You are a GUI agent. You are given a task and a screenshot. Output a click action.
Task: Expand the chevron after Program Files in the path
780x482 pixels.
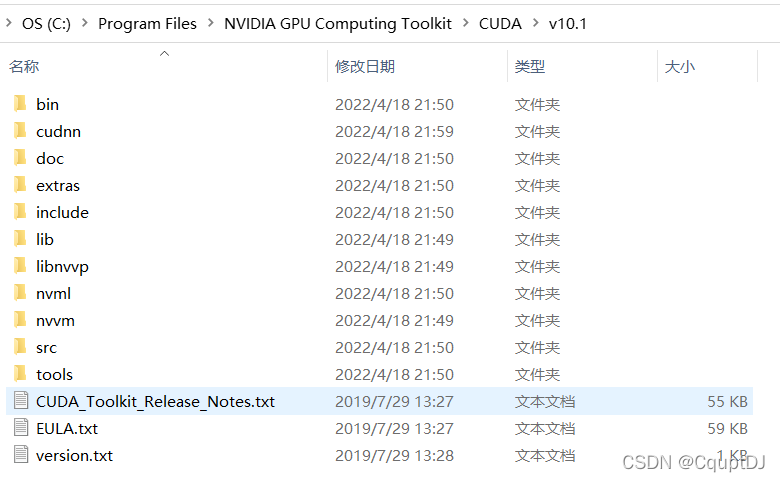210,23
